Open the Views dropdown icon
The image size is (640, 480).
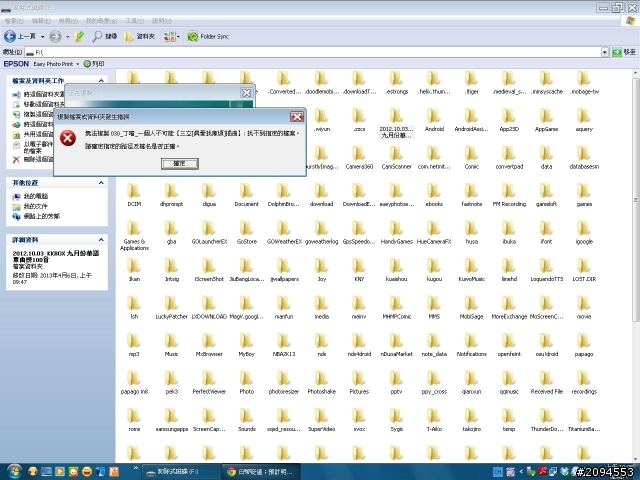pyautogui.click(x=171, y=36)
